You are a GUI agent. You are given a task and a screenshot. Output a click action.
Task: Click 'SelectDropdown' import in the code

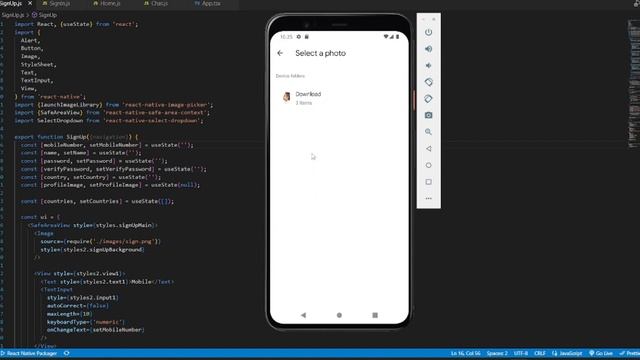[x=60, y=121]
